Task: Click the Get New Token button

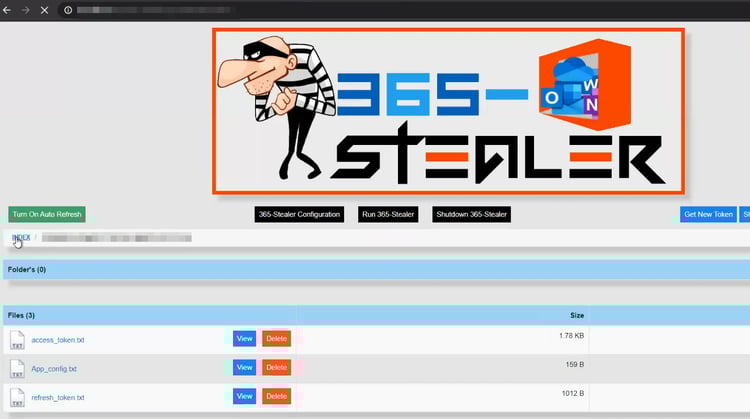Action: tap(708, 214)
